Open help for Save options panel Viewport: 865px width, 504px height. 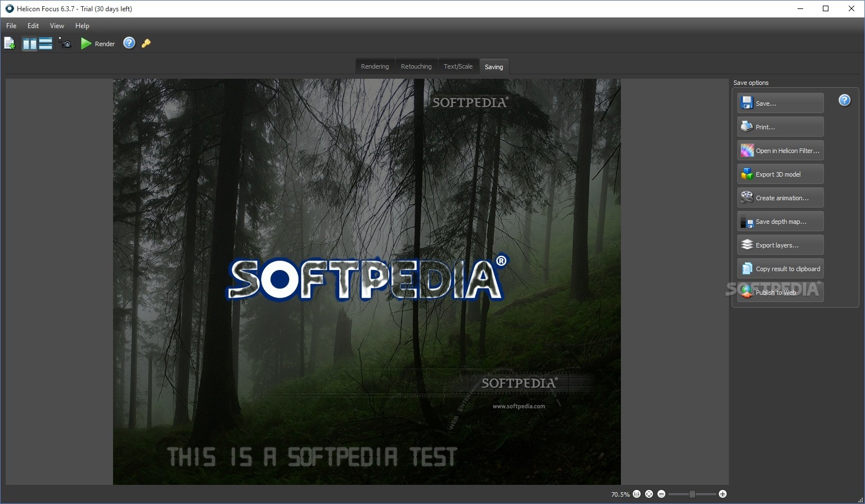(x=844, y=100)
